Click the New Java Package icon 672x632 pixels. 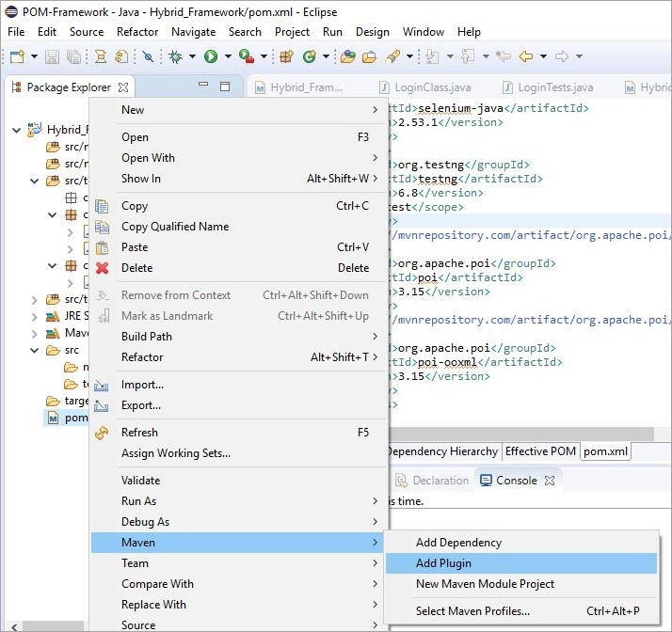tap(286, 56)
